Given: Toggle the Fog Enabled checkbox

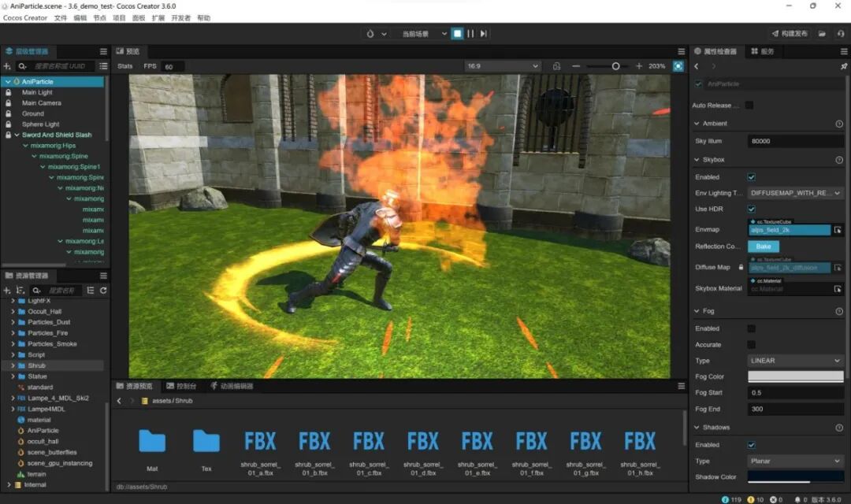Looking at the screenshot, I should tap(751, 328).
